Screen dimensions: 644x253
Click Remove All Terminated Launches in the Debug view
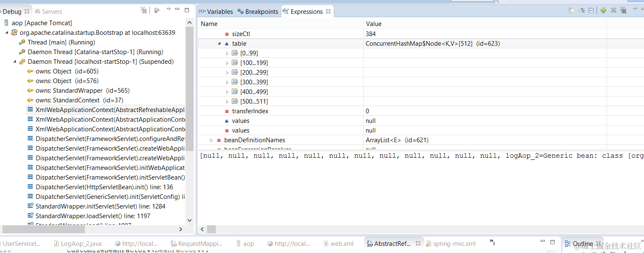(x=144, y=10)
